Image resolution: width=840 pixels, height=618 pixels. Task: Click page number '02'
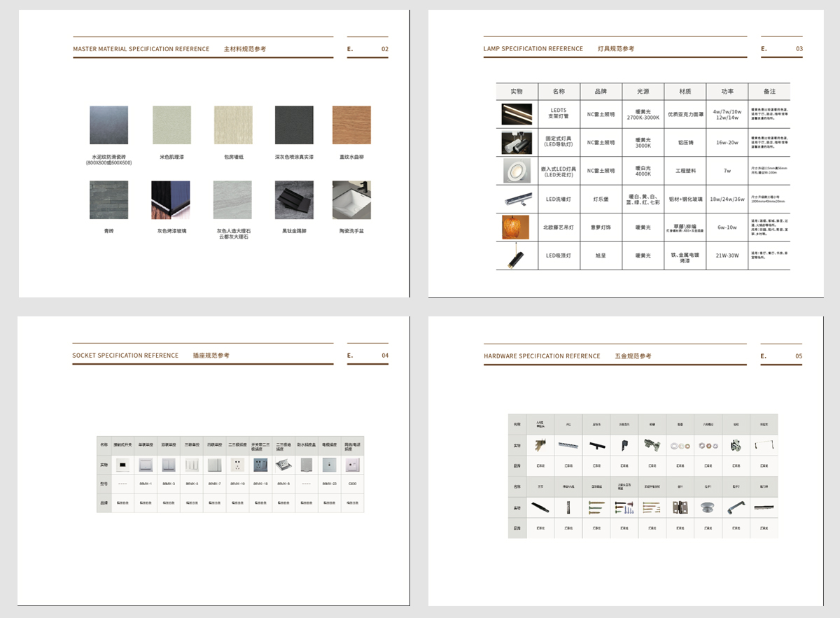[x=385, y=49]
